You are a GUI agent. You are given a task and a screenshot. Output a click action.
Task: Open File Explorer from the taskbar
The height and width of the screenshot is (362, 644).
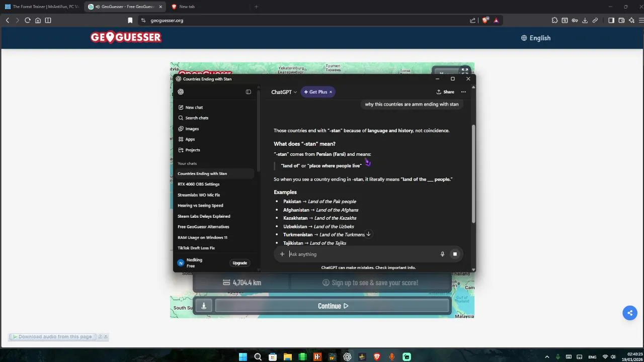[x=288, y=357]
